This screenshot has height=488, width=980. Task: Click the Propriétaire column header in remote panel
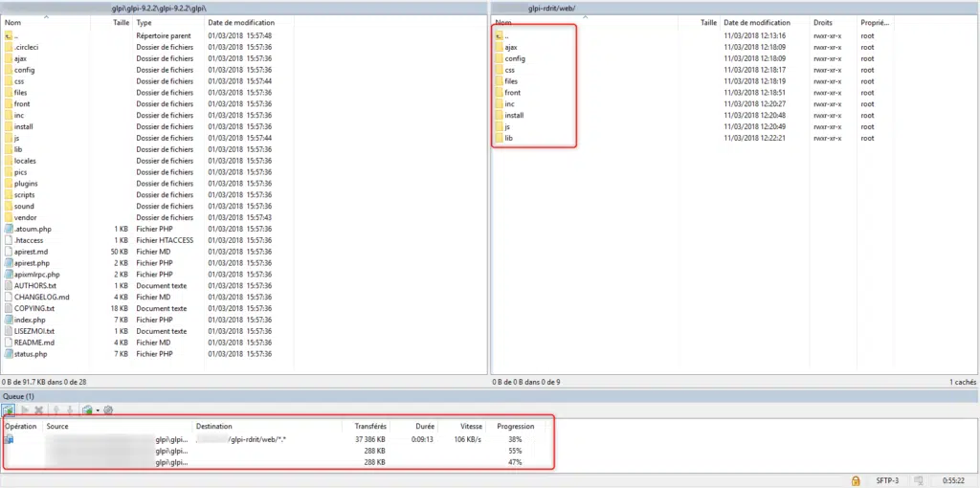[x=875, y=23]
